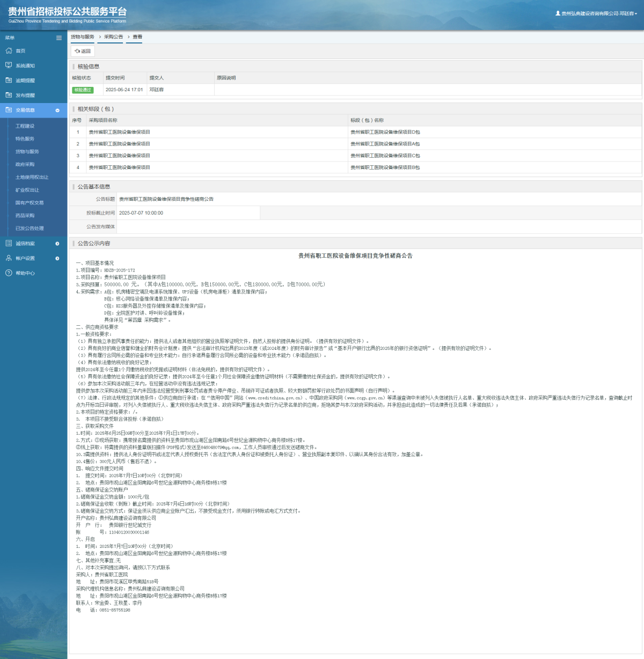Click the 逾期提醒 sidebar icon
Image resolution: width=644 pixels, height=659 pixels.
pyautogui.click(x=9, y=80)
